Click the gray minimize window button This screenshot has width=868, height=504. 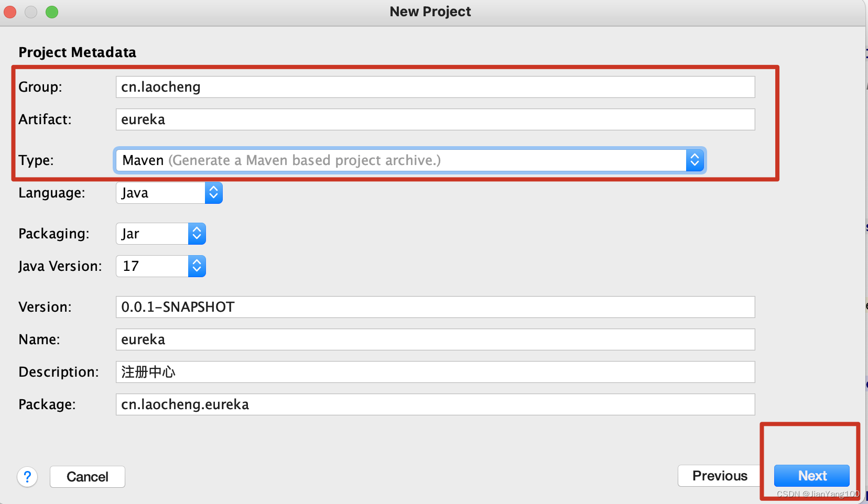31,12
